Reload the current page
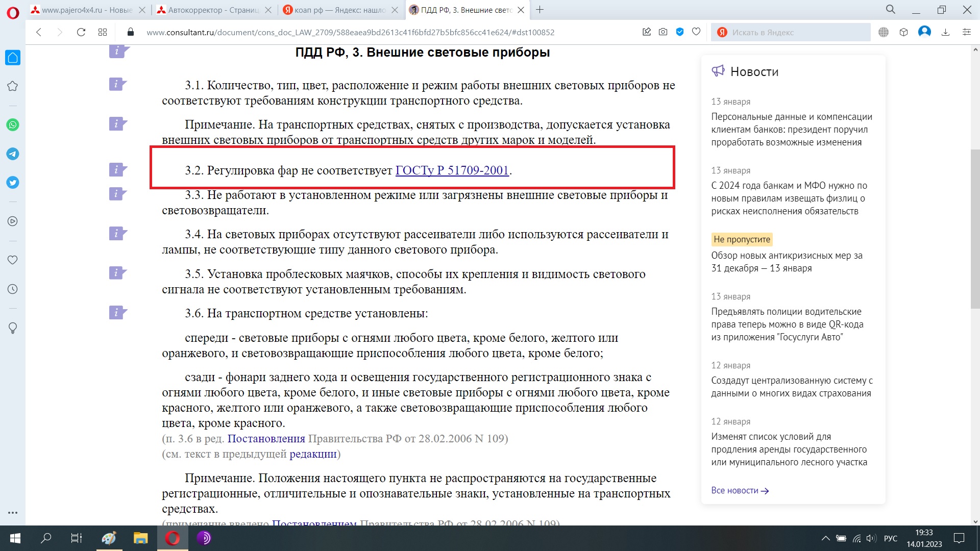The width and height of the screenshot is (980, 551). click(x=81, y=32)
